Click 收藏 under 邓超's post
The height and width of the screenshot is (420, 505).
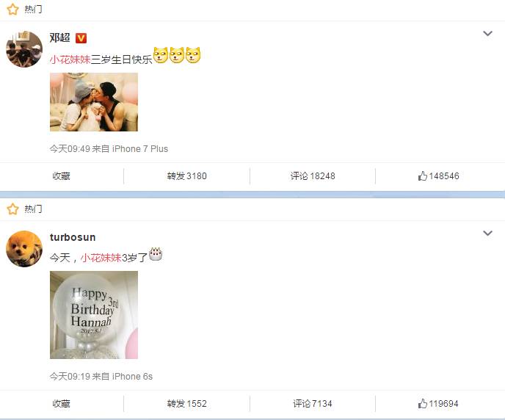(x=61, y=176)
